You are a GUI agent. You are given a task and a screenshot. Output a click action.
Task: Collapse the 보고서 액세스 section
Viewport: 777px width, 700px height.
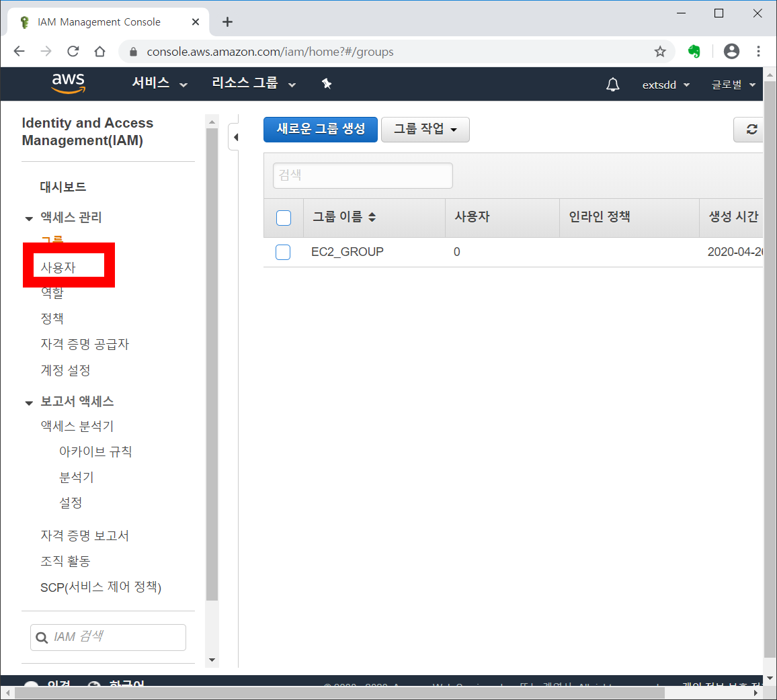[29, 403]
